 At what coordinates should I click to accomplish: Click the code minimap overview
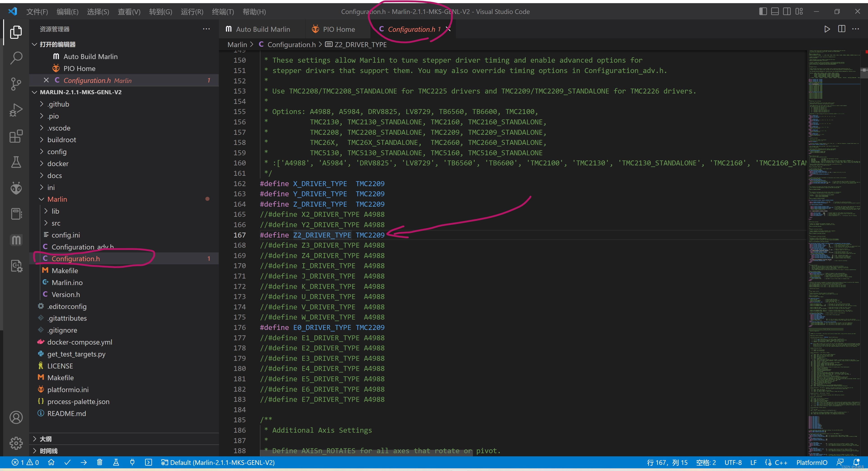pyautogui.click(x=834, y=253)
